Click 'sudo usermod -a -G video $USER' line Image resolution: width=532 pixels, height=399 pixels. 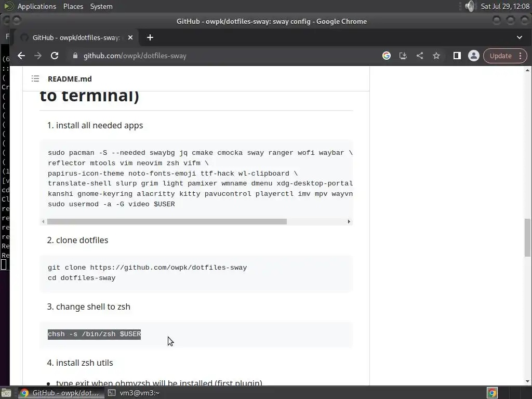coord(111,204)
